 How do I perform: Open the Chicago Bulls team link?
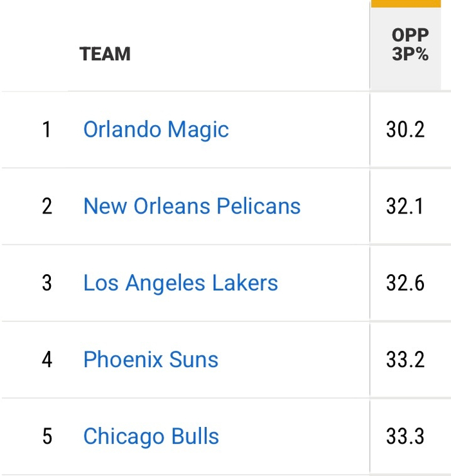click(x=151, y=436)
